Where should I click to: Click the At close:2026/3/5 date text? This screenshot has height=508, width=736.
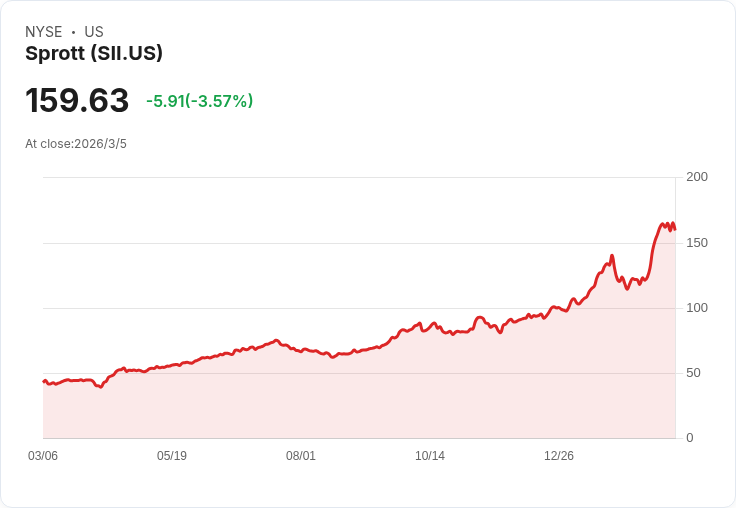pyautogui.click(x=76, y=144)
